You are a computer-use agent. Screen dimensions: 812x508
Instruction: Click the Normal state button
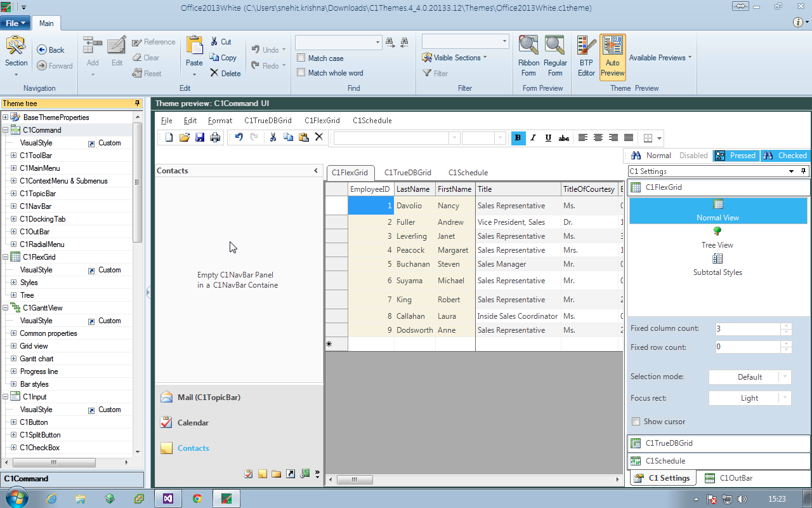[652, 156]
